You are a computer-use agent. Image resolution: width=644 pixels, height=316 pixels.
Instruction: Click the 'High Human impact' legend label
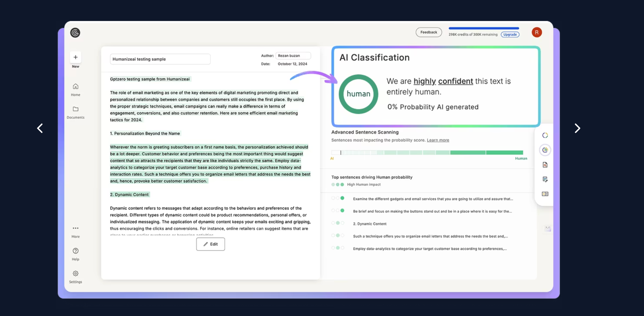click(x=364, y=185)
